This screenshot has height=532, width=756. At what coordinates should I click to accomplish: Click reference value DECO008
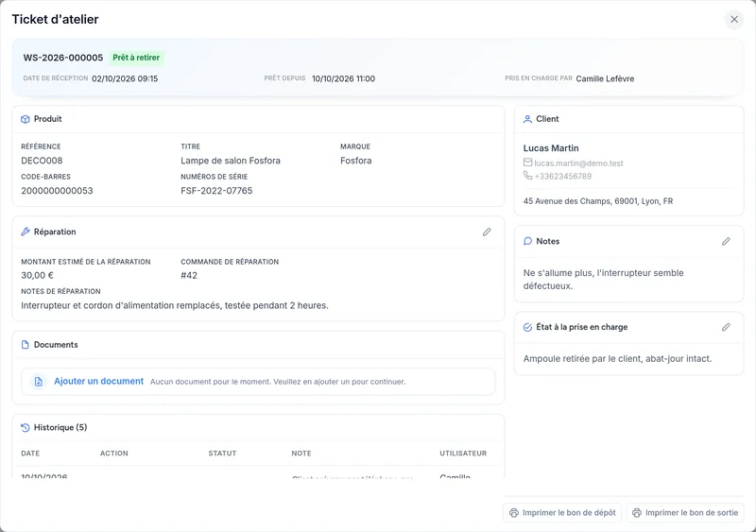(42, 161)
